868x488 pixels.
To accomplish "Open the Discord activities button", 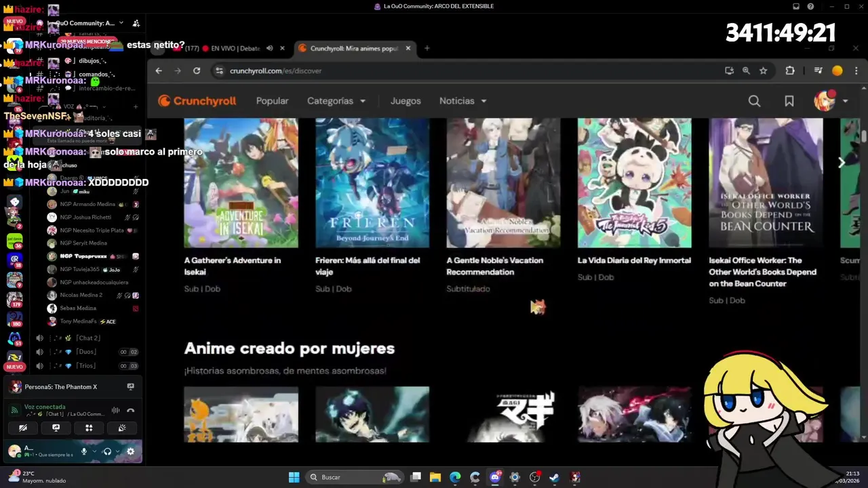I will point(89,428).
